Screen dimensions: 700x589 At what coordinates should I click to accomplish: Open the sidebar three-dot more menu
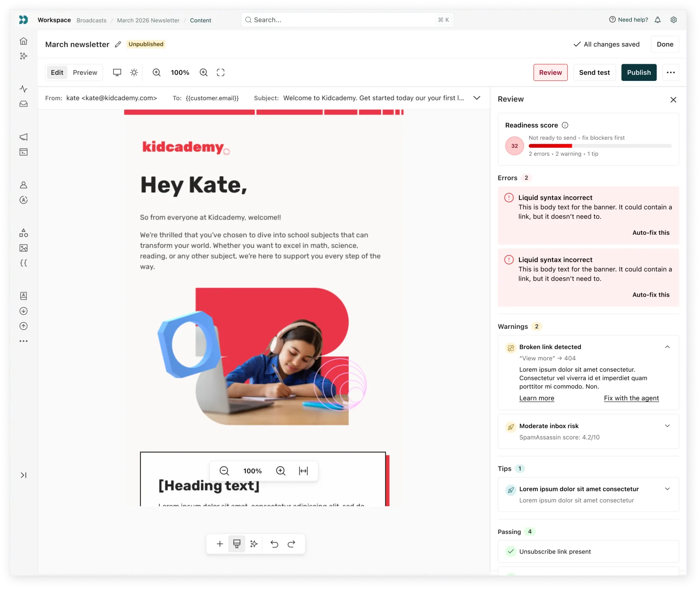[24, 341]
